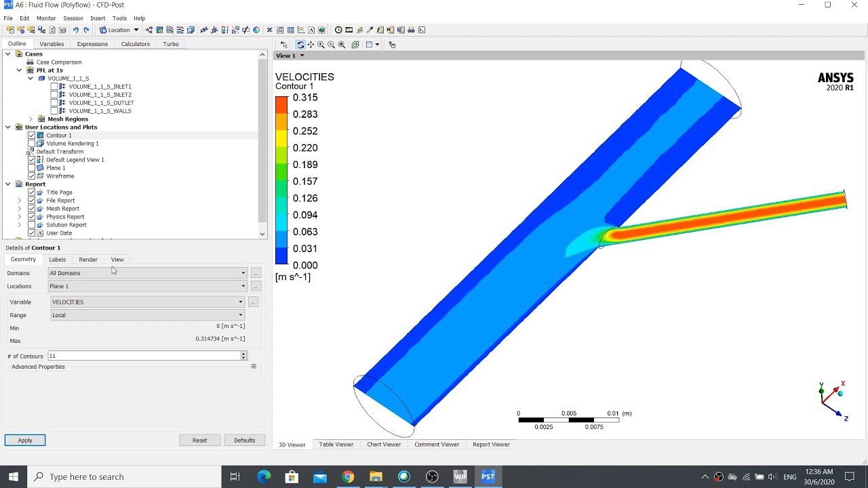868x488 pixels.
Task: Insert a Vector plot from toolbar
Action: point(149,30)
